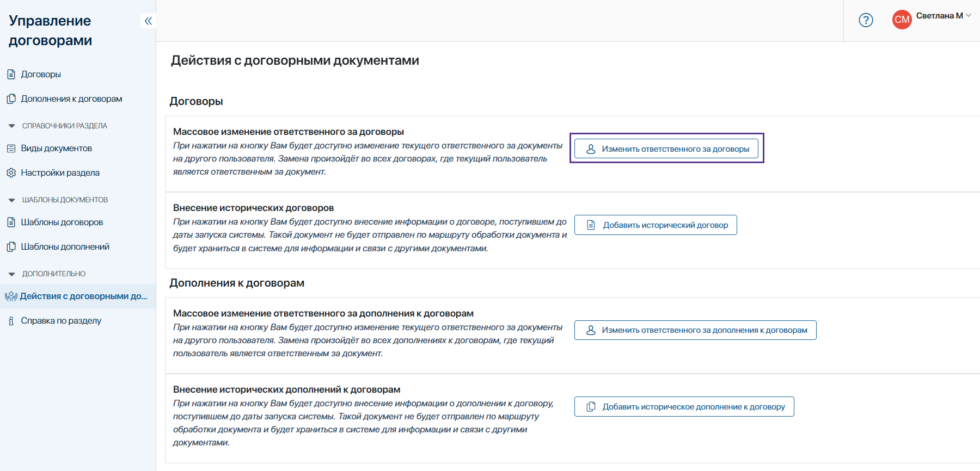Screen dimensions: 980x471
Task: Click the Настройки раздела gear icon
Action: (11, 173)
